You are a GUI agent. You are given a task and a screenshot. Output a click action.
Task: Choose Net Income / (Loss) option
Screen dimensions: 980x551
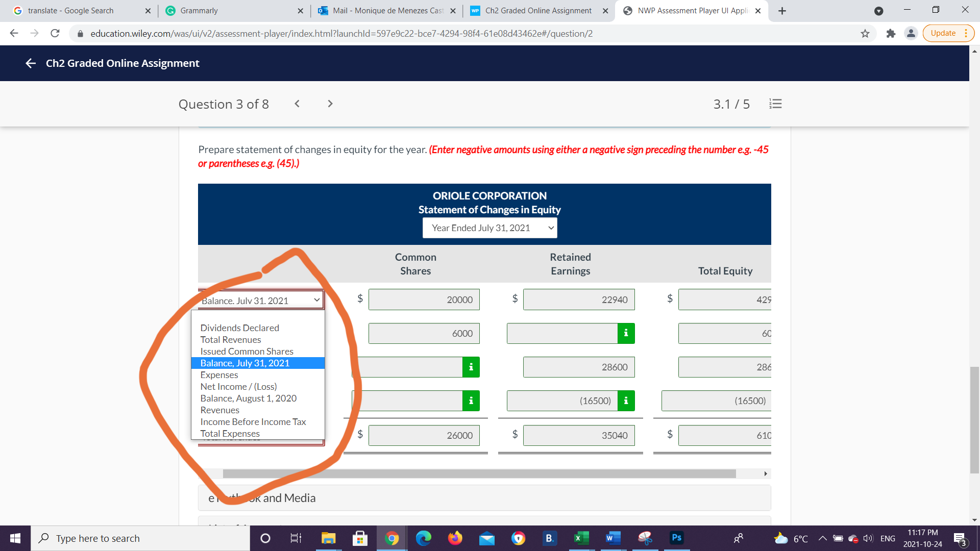pos(238,386)
